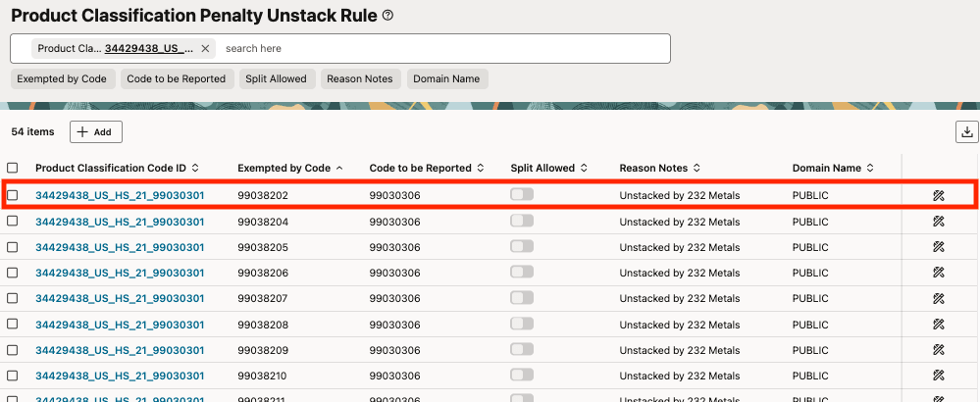The height and width of the screenshot is (402, 980).
Task: Check the select-all header checkbox
Action: coord(13,168)
